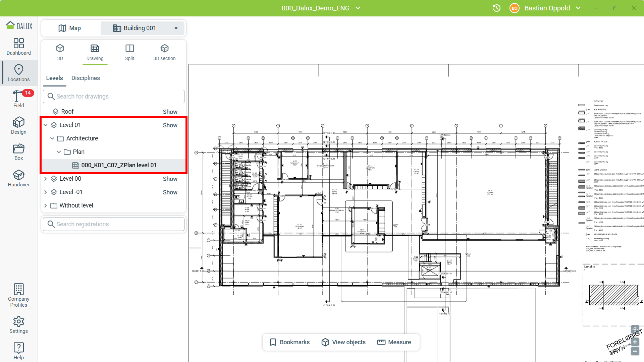
Task: Switch to 3D view mode
Action: [x=60, y=52]
